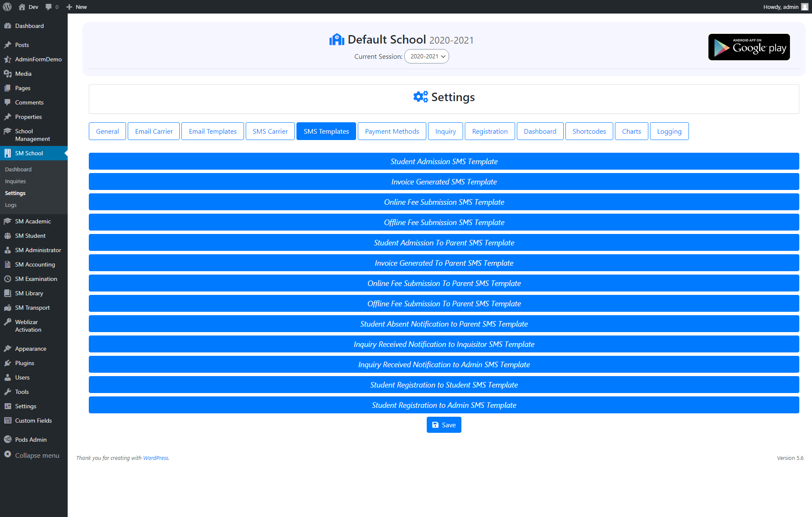Click the Pods Admin icon
Image resolution: width=812 pixels, height=517 pixels.
(8, 440)
